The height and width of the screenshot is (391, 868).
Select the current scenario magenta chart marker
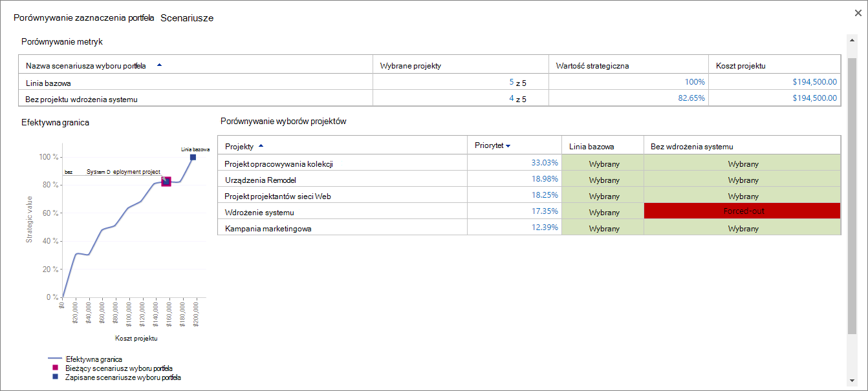pos(166,182)
